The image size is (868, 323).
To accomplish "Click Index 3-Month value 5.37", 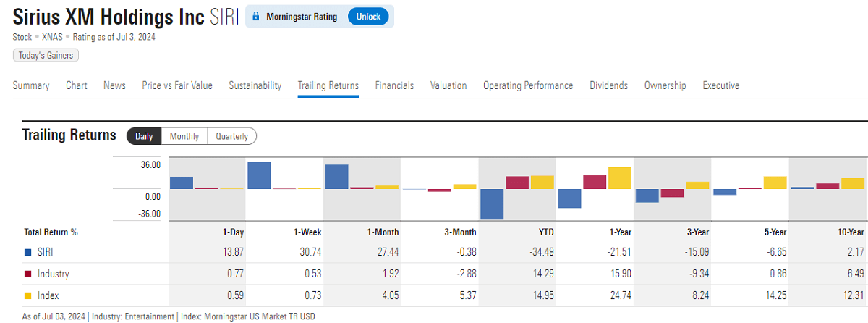I will [469, 295].
